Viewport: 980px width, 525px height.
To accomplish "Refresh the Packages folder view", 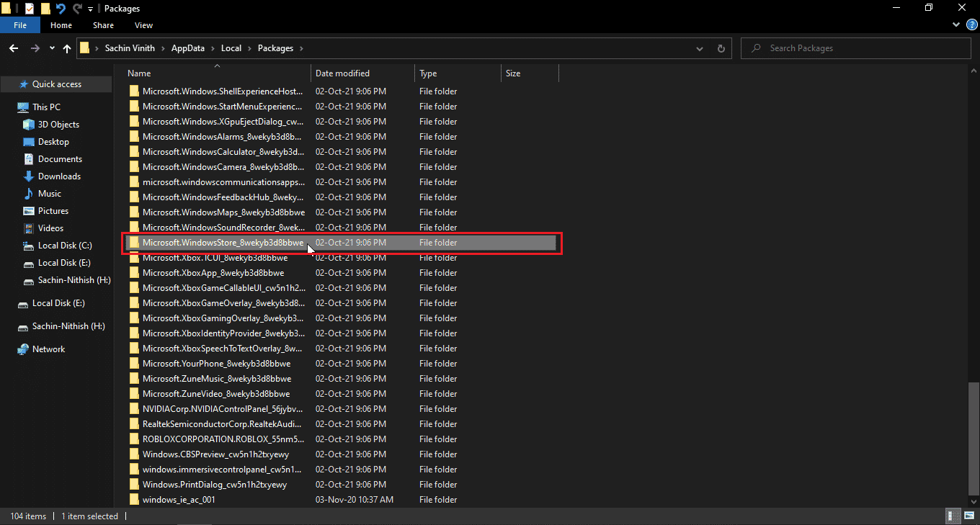I will (x=721, y=48).
